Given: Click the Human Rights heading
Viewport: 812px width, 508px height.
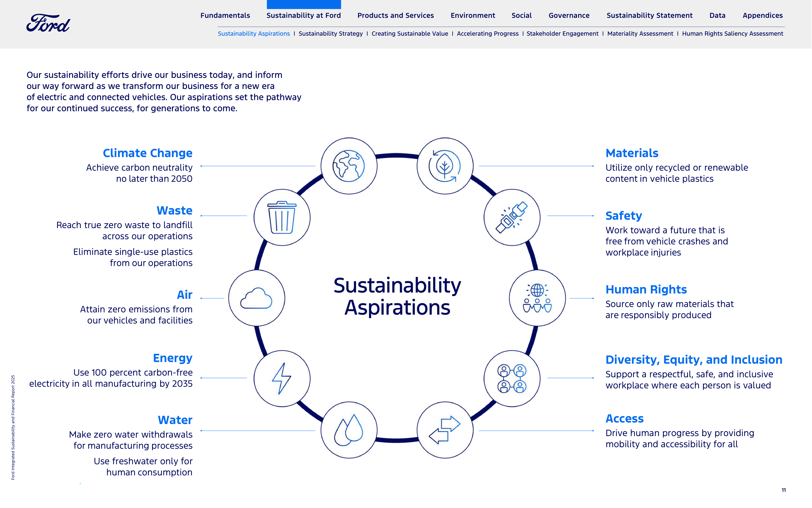Looking at the screenshot, I should tap(646, 290).
